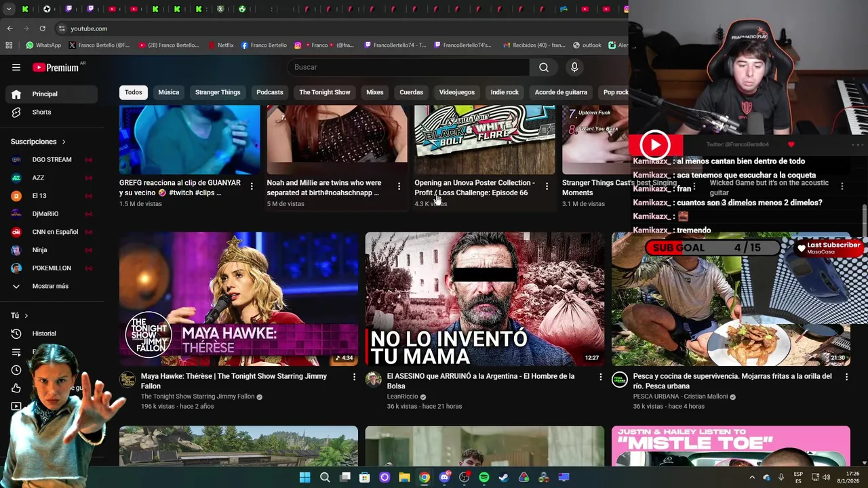868x488 pixels.
Task: Expand Suscripciones section chevron
Action: tap(64, 142)
